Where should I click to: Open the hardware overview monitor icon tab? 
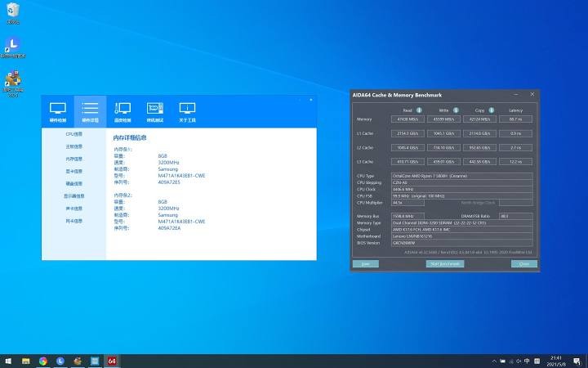(x=58, y=112)
